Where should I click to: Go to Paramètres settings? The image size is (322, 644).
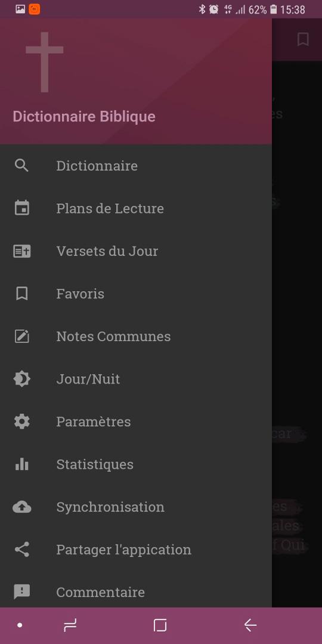point(136,422)
